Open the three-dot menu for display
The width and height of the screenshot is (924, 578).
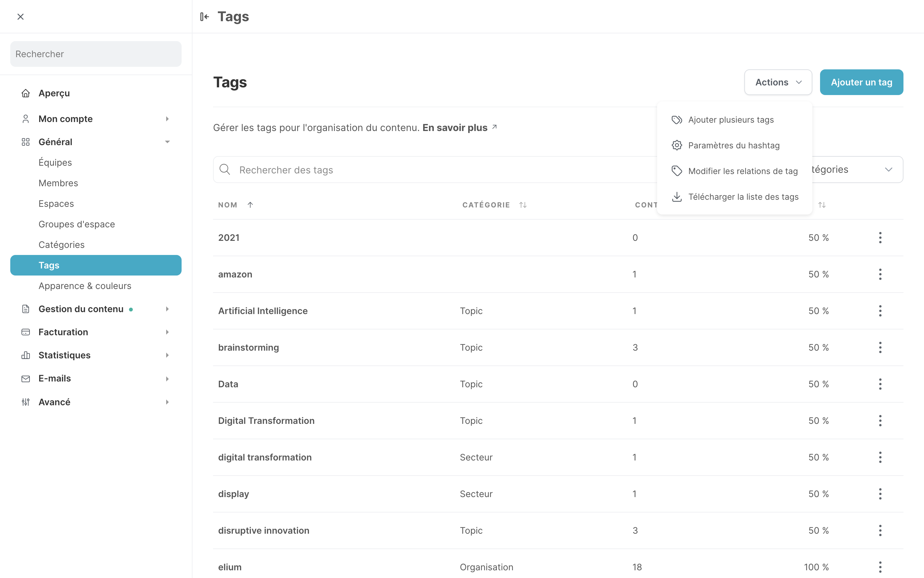(x=880, y=494)
